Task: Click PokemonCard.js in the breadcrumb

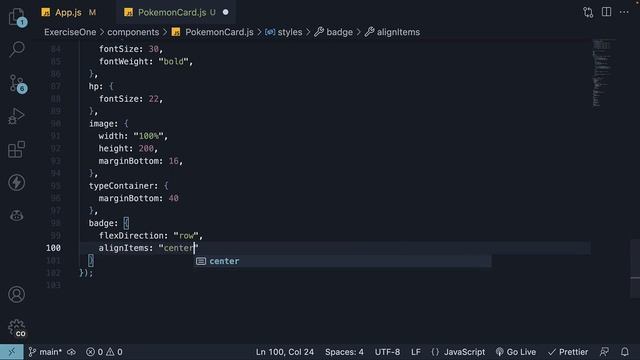Action: (219, 32)
